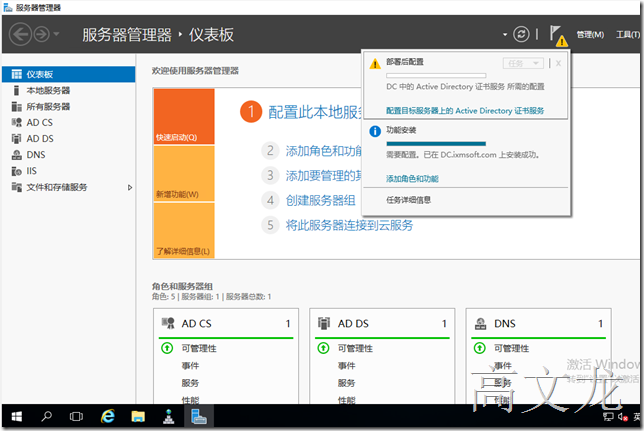The width and height of the screenshot is (644, 431).
Task: Dismiss the 部署后配置 notification
Action: [x=558, y=63]
